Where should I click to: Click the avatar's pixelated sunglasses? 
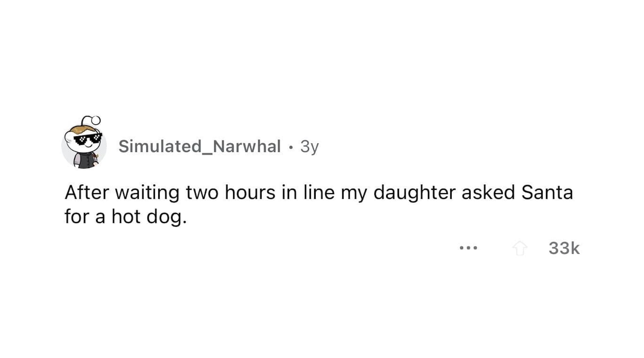click(88, 139)
